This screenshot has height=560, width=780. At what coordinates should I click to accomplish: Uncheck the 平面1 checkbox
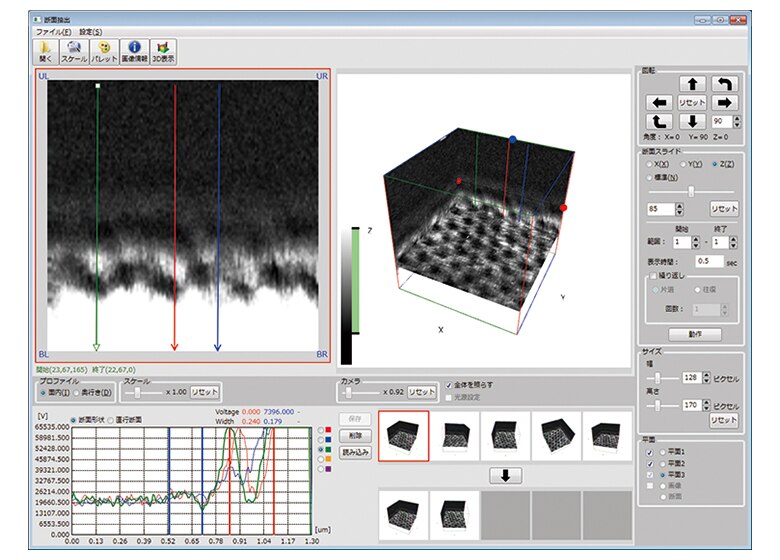tap(650, 452)
